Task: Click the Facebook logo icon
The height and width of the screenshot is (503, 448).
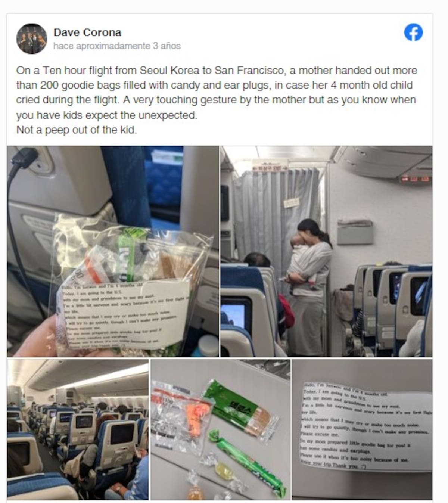Action: pos(413,32)
